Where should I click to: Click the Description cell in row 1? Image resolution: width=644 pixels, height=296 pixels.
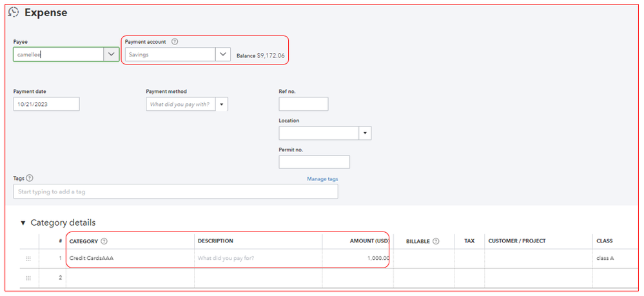click(258, 258)
